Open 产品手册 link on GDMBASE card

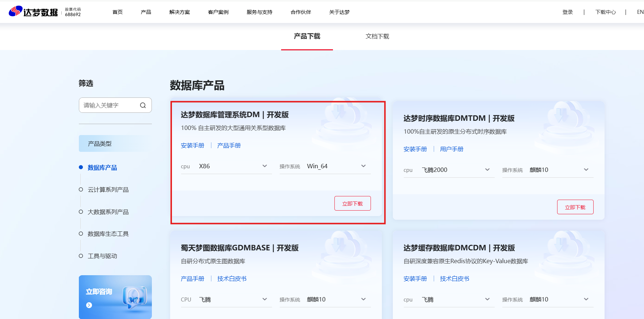click(x=192, y=279)
